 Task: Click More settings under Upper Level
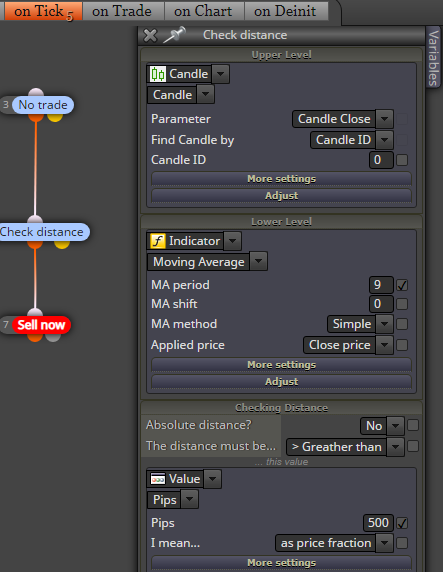[281, 179]
